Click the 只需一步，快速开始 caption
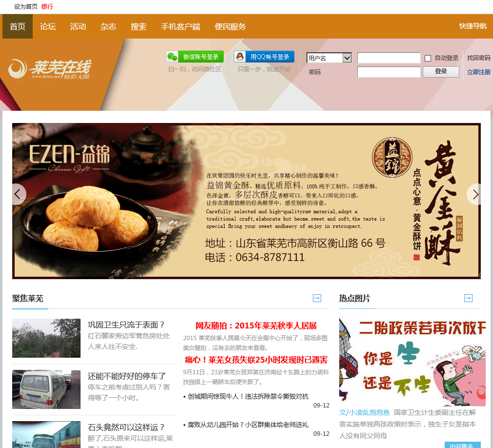The height and width of the screenshot is (448, 493). click(264, 69)
